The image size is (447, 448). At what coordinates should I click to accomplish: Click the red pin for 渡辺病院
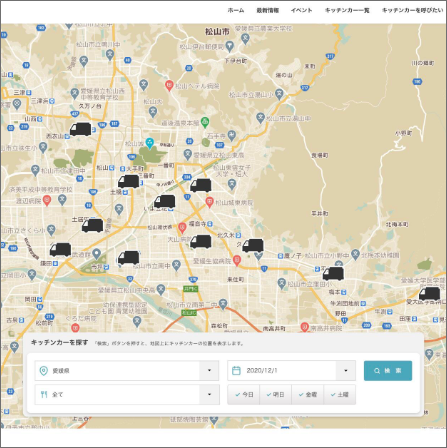pos(47,200)
